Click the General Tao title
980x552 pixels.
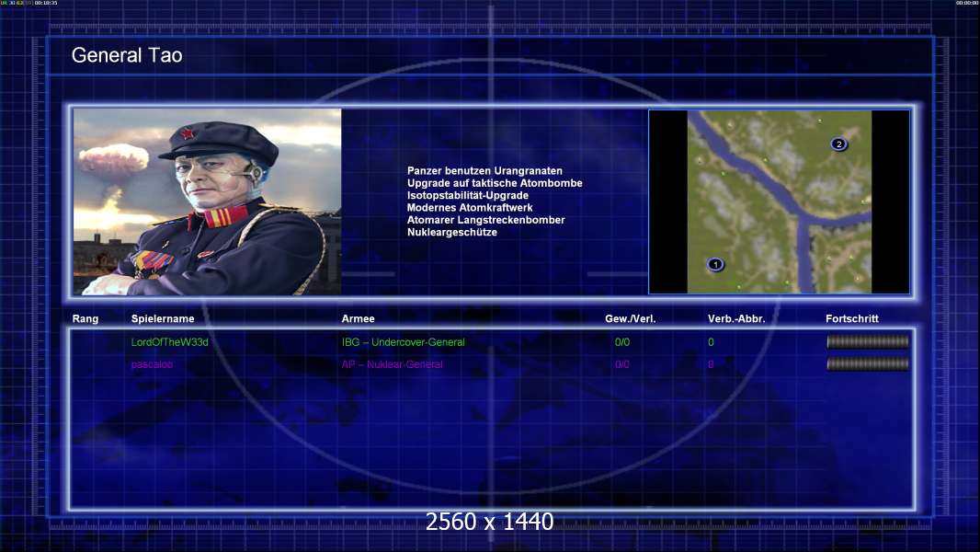(127, 55)
